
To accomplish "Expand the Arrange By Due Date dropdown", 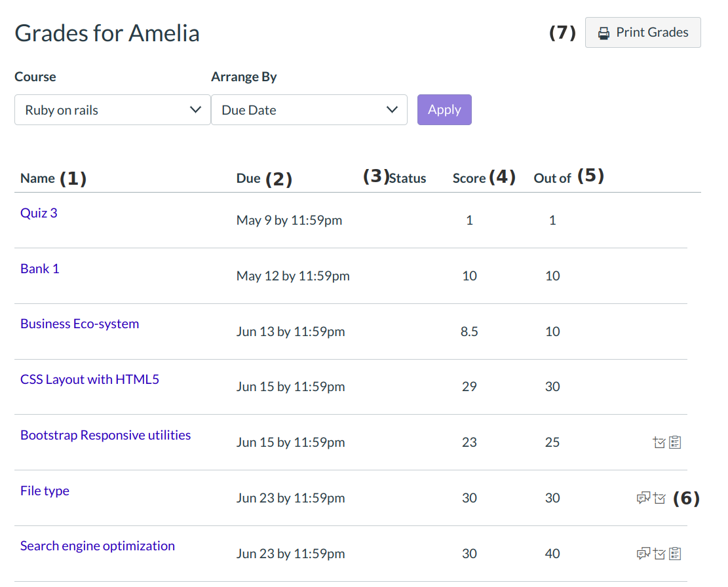I will [x=309, y=110].
